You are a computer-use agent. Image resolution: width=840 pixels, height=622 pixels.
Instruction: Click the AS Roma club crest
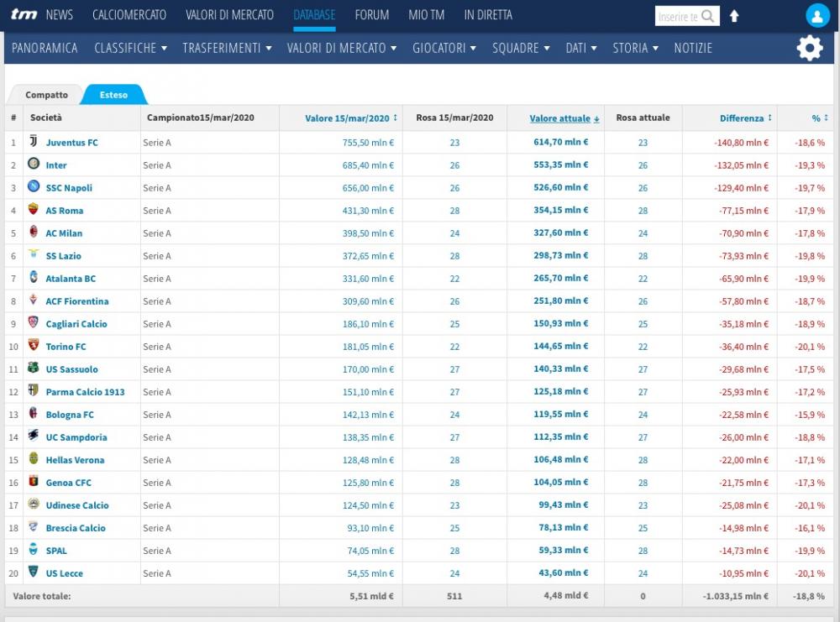click(34, 209)
